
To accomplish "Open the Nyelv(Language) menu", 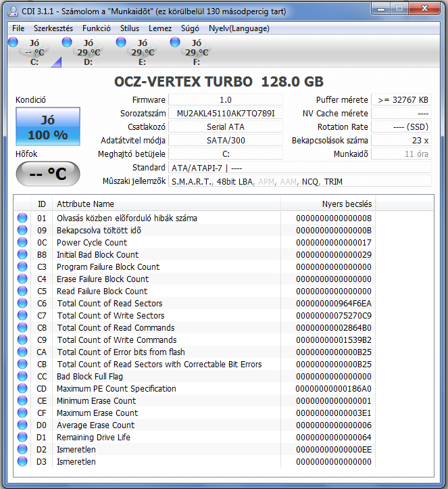I will click(x=239, y=28).
